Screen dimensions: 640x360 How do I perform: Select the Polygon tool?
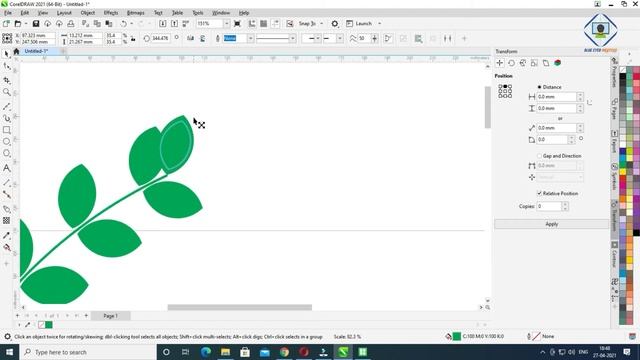click(x=7, y=153)
